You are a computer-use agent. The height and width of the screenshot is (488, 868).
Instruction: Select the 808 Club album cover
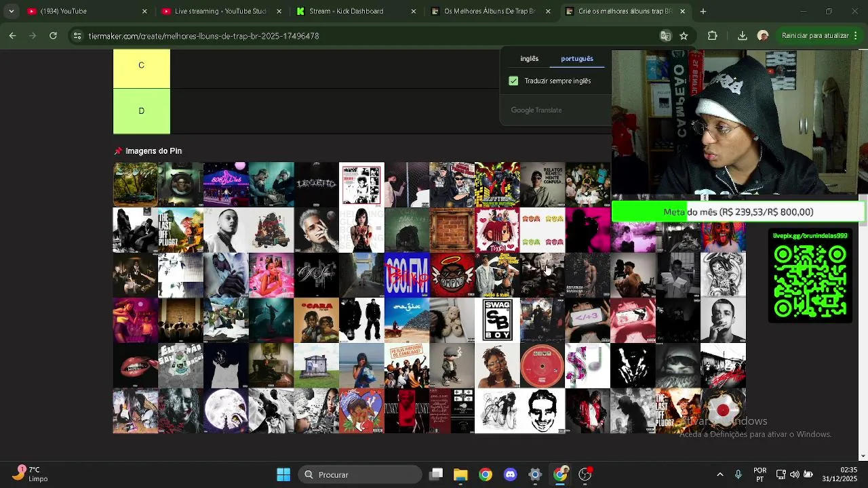coord(226,184)
